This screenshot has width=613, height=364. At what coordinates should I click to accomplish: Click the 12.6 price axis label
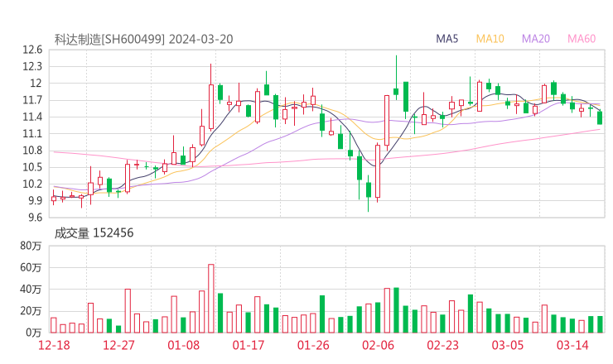point(32,50)
